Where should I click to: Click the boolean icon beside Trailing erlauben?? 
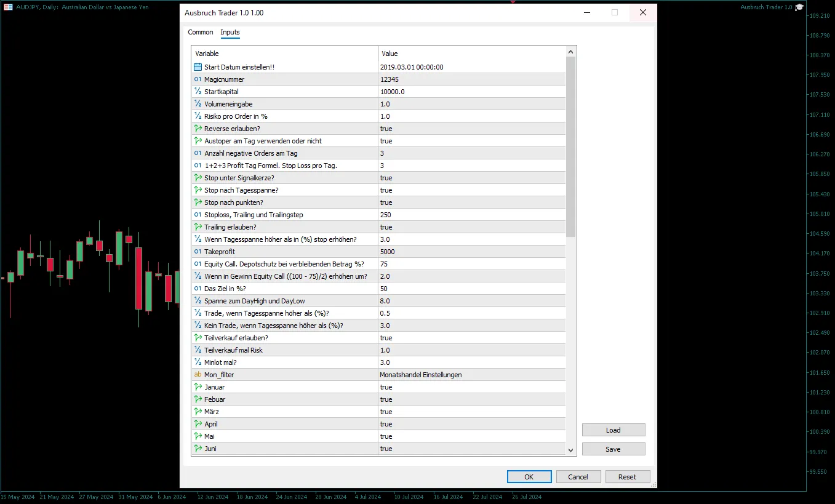pyautogui.click(x=198, y=227)
